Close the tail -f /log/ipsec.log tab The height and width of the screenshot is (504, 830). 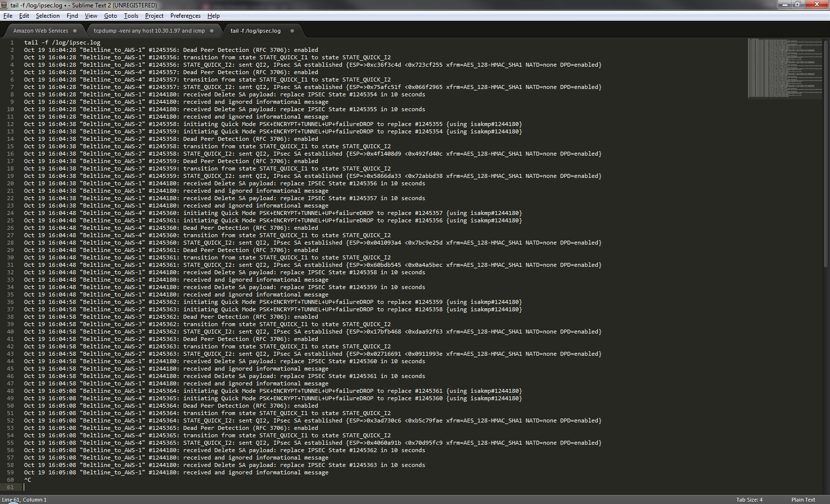pyautogui.click(x=292, y=31)
